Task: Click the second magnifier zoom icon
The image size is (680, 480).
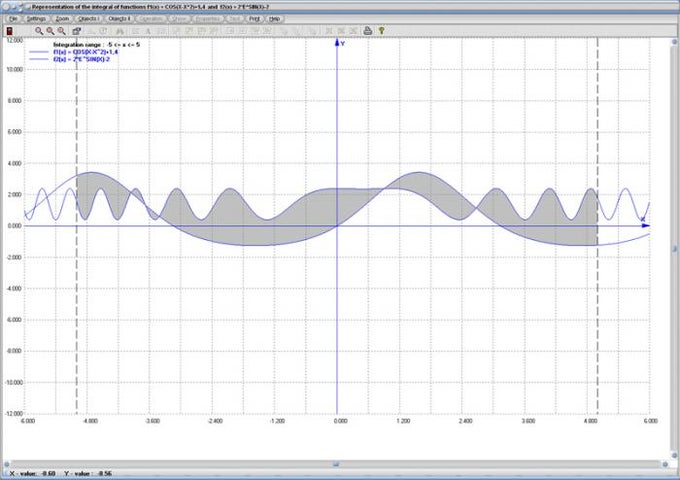Action: tap(50, 31)
